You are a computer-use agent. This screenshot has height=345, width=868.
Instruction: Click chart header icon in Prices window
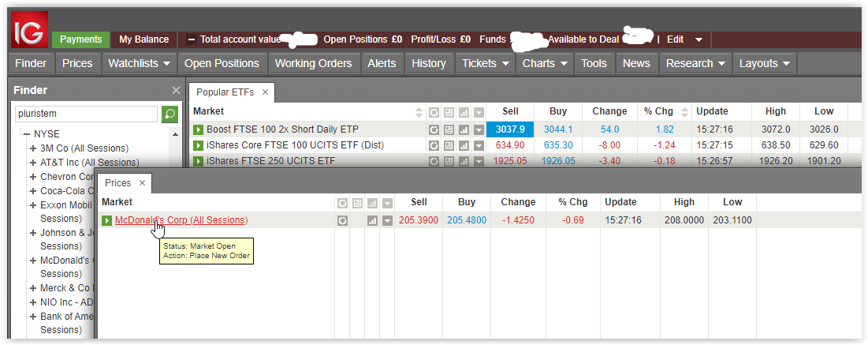(373, 203)
